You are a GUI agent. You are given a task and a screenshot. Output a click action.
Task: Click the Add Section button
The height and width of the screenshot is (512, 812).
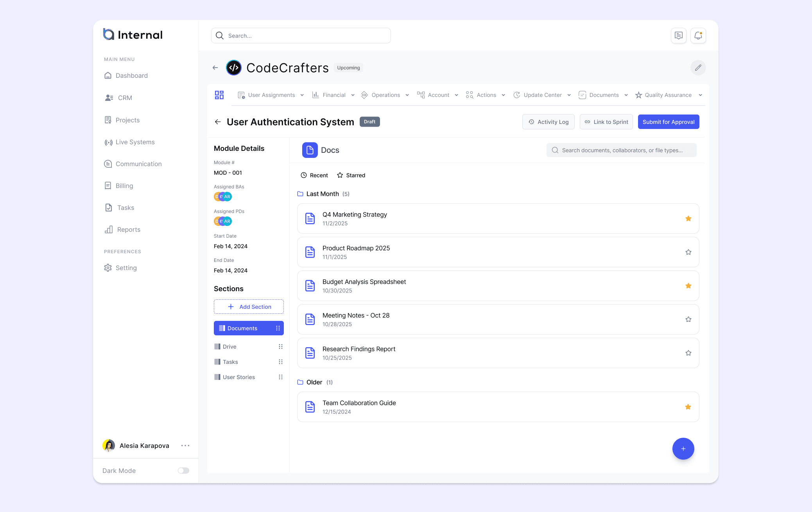pos(249,307)
